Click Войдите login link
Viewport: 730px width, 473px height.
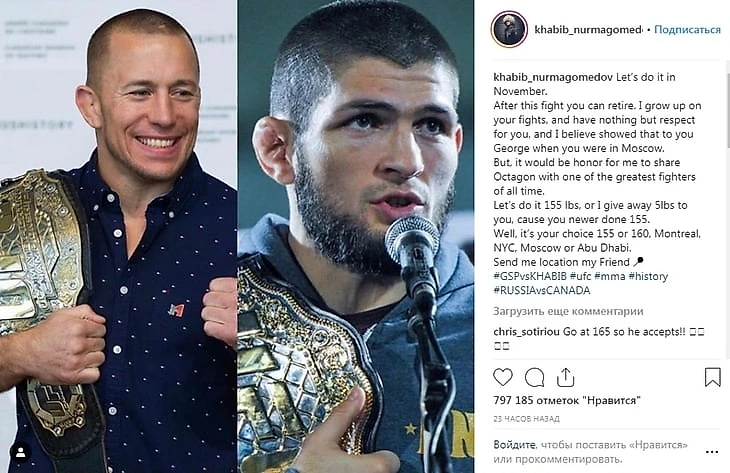pos(514,445)
